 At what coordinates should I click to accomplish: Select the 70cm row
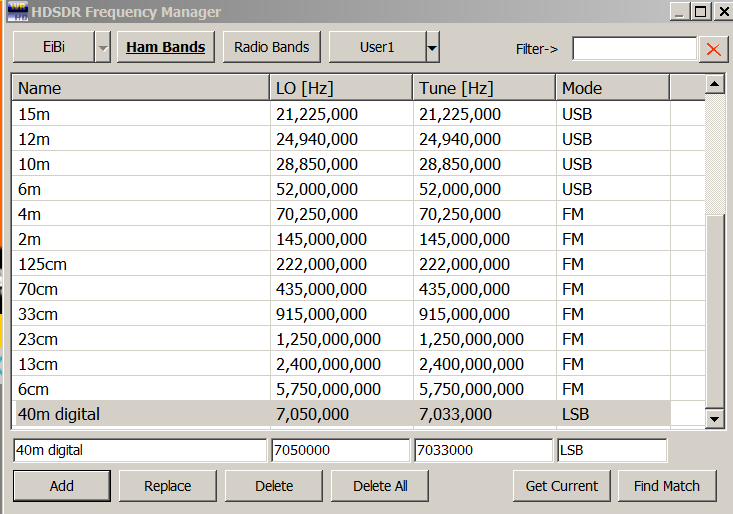[359, 289]
